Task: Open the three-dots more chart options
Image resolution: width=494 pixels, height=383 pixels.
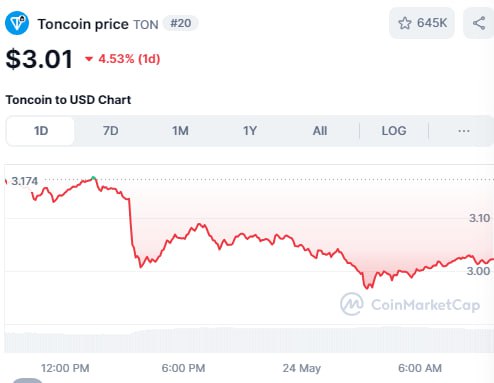Action: (464, 131)
